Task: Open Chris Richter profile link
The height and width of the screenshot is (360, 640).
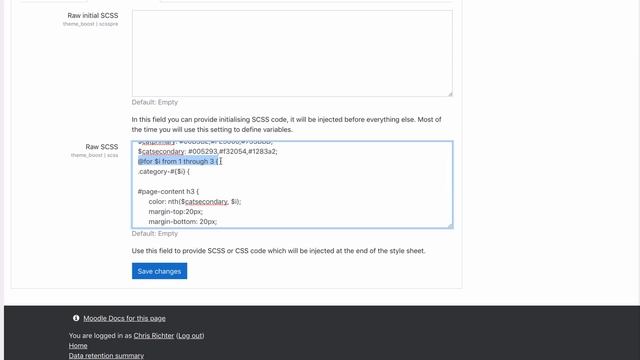Action: [153, 336]
